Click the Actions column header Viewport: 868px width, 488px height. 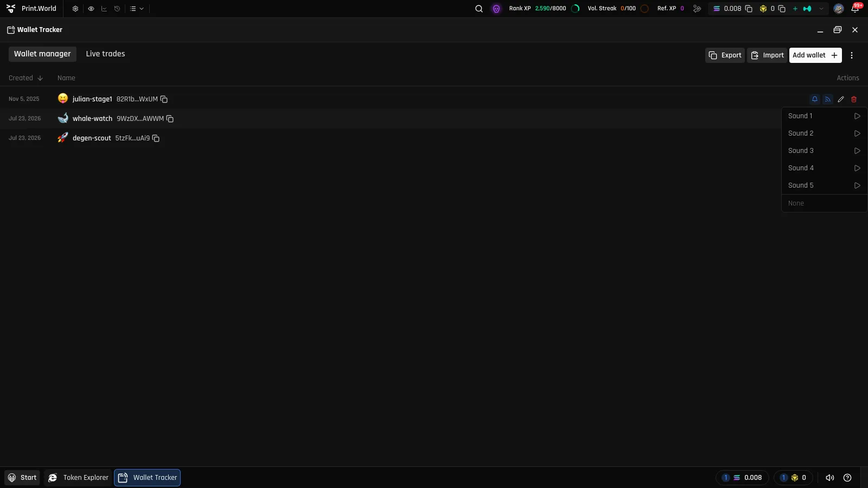(x=848, y=78)
